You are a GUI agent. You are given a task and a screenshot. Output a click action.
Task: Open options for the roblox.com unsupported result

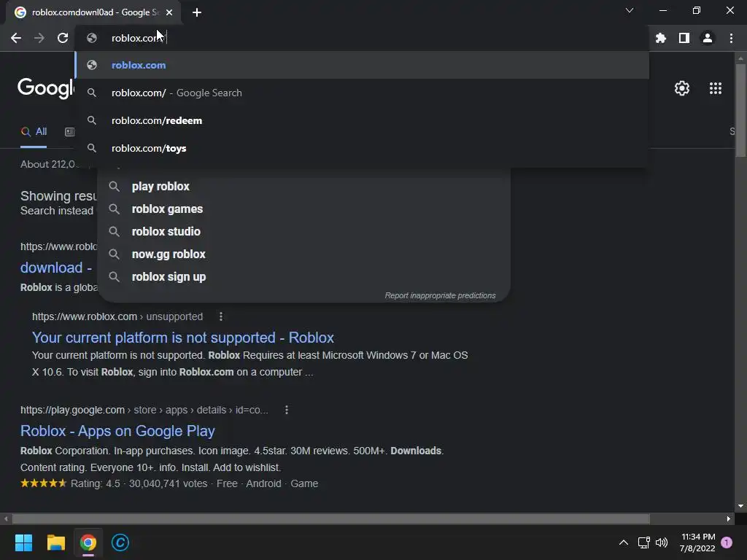click(220, 316)
